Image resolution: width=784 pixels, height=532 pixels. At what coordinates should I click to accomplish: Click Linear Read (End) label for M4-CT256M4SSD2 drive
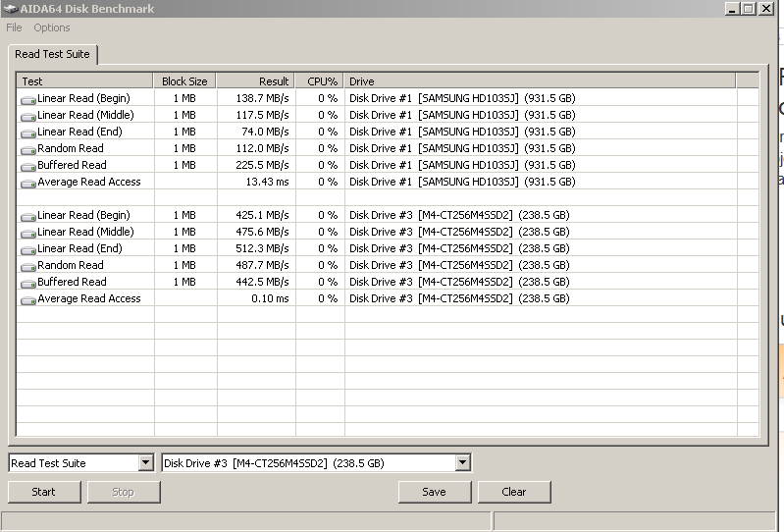(79, 248)
